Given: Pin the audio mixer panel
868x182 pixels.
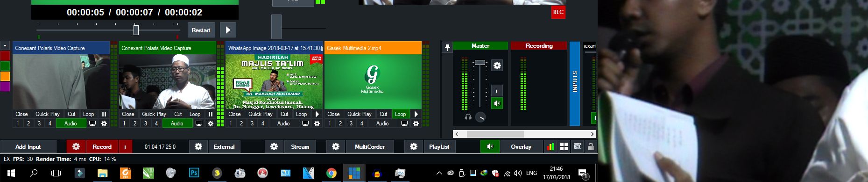Looking at the screenshot, I should tap(447, 47).
